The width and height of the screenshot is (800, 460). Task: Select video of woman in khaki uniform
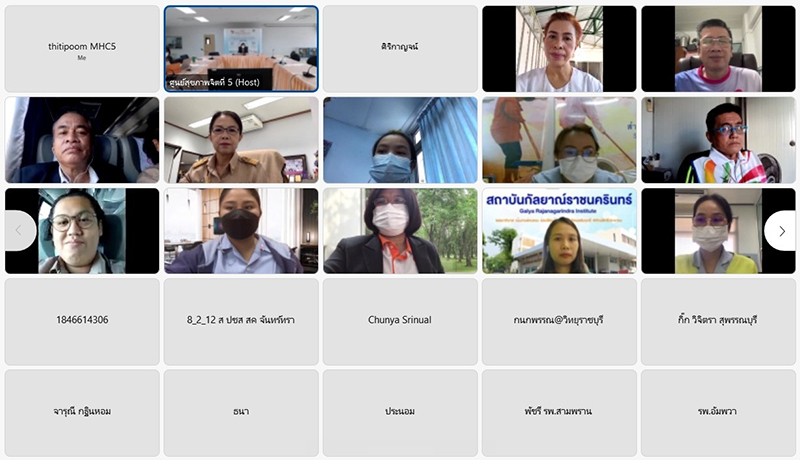[x=241, y=140]
